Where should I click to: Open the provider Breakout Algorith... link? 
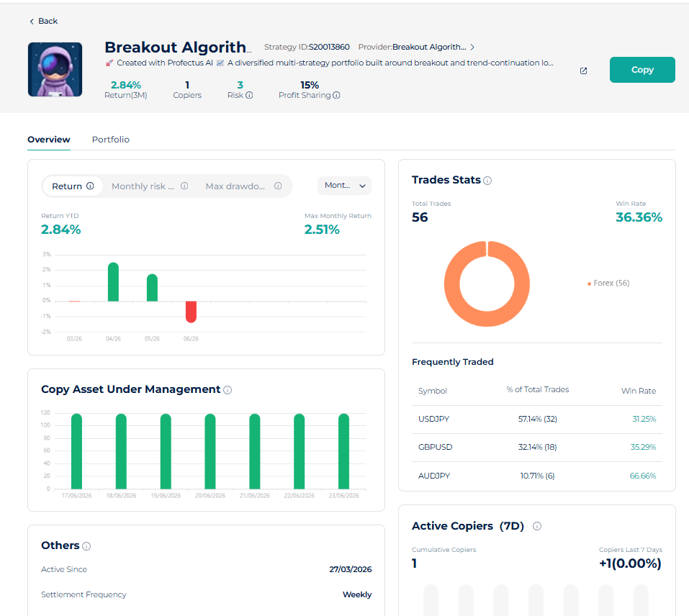pos(429,47)
